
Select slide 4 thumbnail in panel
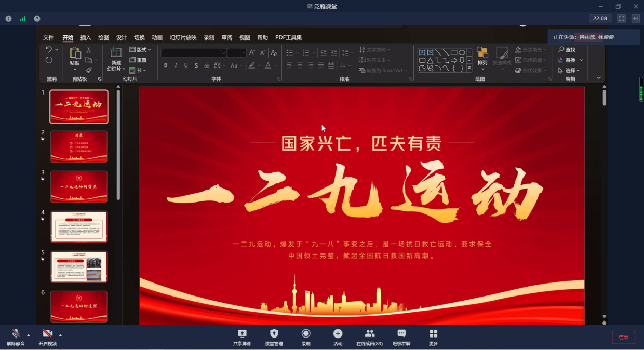click(x=79, y=226)
